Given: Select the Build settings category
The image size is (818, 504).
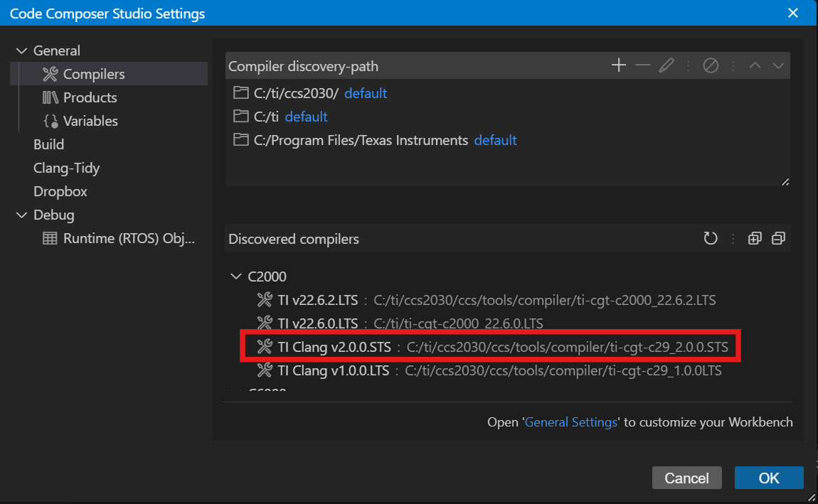Looking at the screenshot, I should tap(48, 144).
